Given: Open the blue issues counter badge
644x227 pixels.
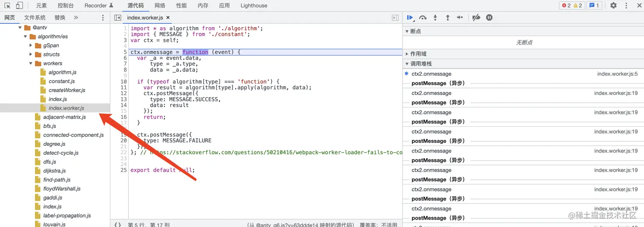Looking at the screenshot, I should pyautogui.click(x=594, y=6).
